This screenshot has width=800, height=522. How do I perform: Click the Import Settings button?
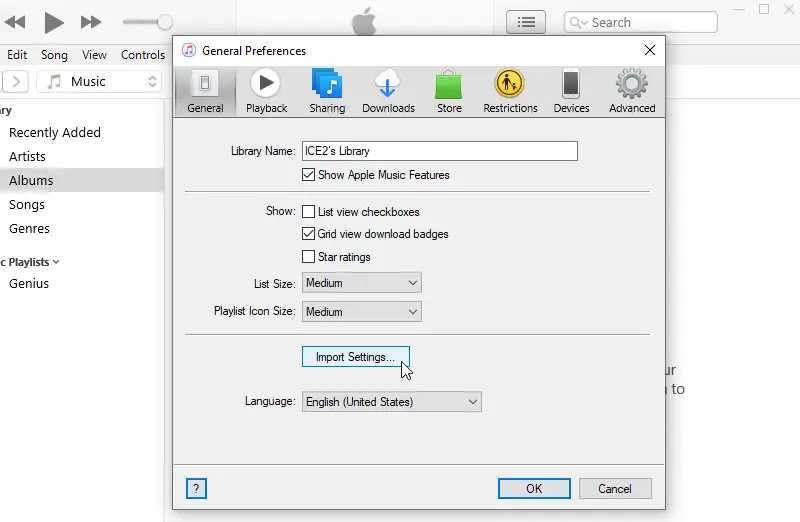(x=356, y=357)
